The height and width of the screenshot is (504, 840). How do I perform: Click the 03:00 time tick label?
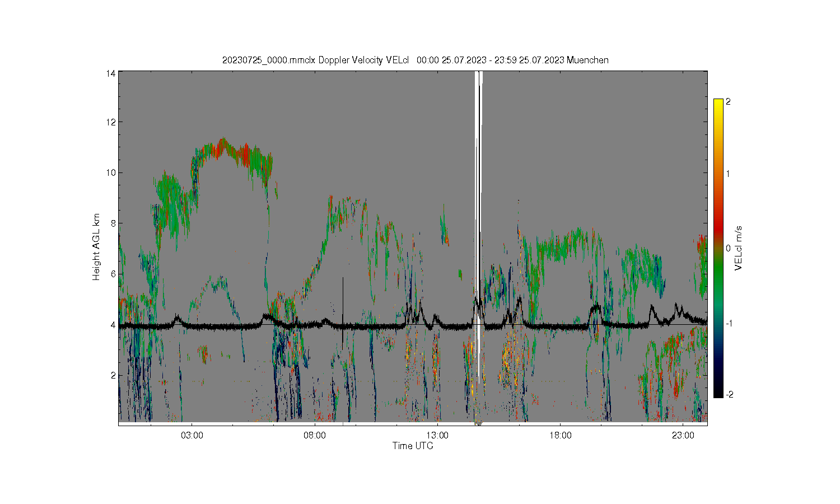[192, 435]
